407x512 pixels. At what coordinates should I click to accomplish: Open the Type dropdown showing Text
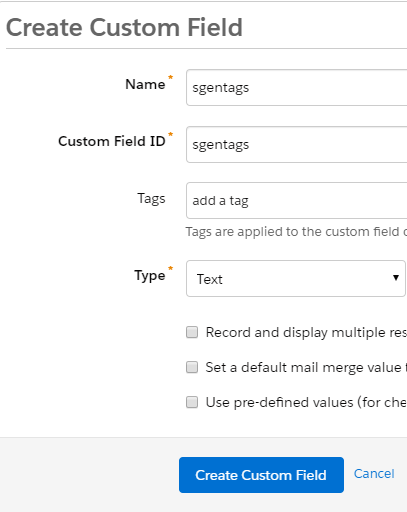pyautogui.click(x=296, y=279)
